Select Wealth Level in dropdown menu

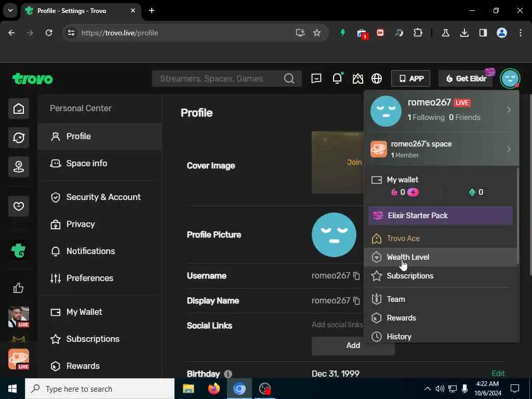click(441, 257)
